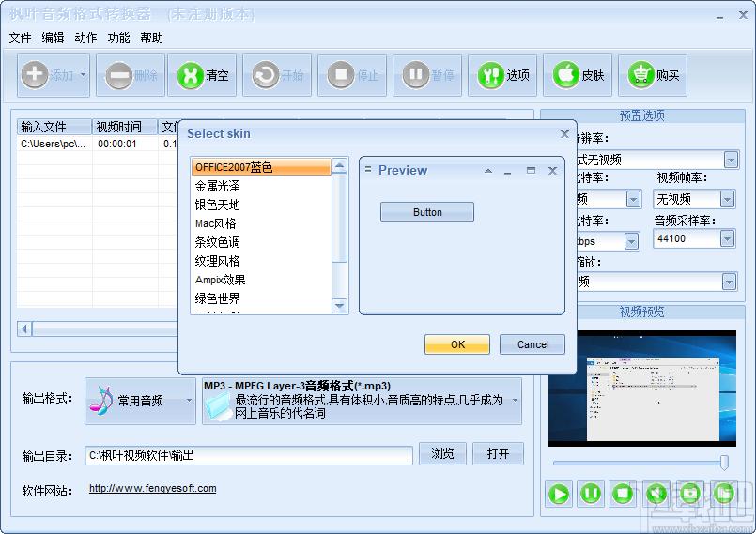The width and height of the screenshot is (756, 534).
Task: Click the 输出目录 path input field
Action: (249, 455)
